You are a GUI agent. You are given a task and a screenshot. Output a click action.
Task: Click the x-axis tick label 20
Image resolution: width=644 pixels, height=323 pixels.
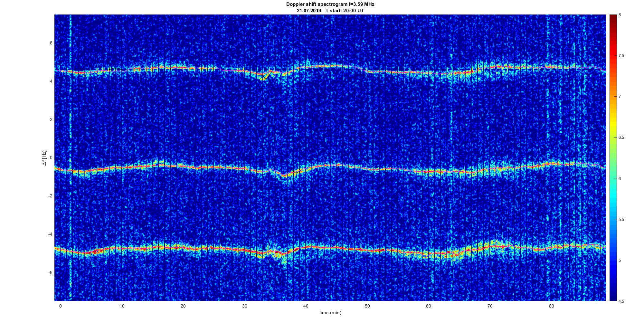point(183,306)
